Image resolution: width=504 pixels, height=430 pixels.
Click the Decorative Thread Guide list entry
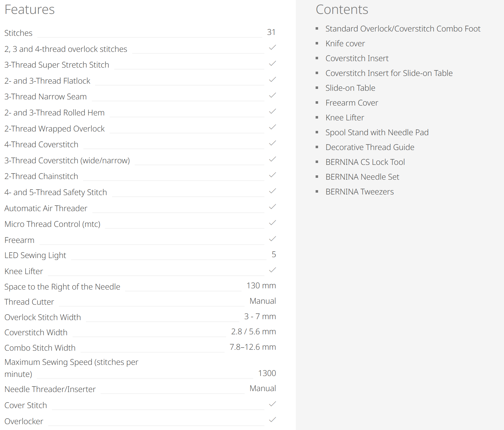pyautogui.click(x=370, y=147)
